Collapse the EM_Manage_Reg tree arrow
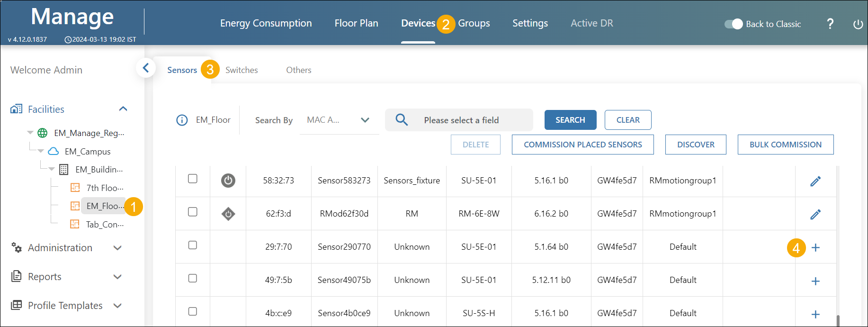The image size is (868, 327). pos(30,133)
